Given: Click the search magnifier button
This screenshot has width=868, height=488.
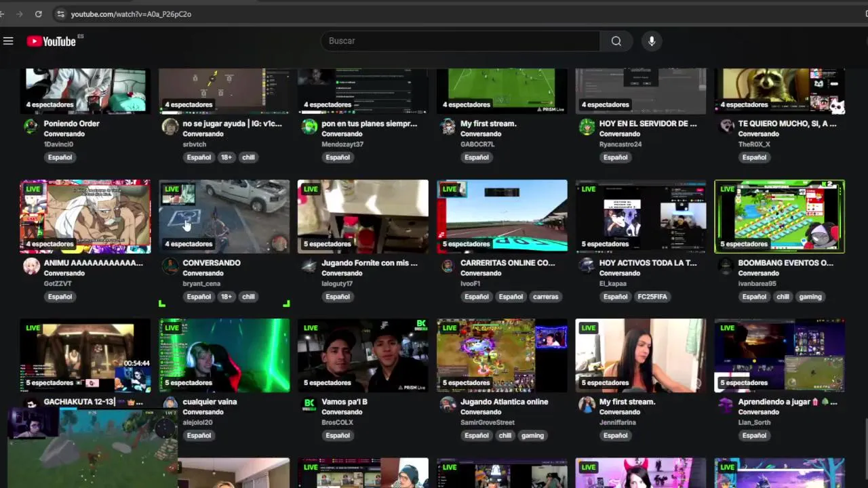Looking at the screenshot, I should point(616,41).
